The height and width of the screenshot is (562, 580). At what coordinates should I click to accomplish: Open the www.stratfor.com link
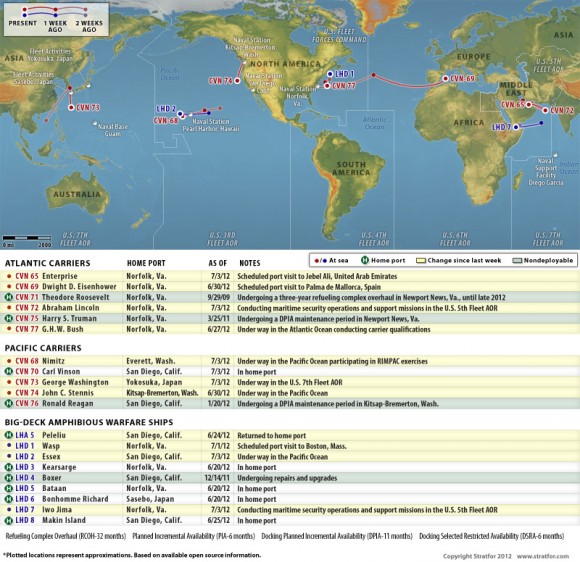543,556
